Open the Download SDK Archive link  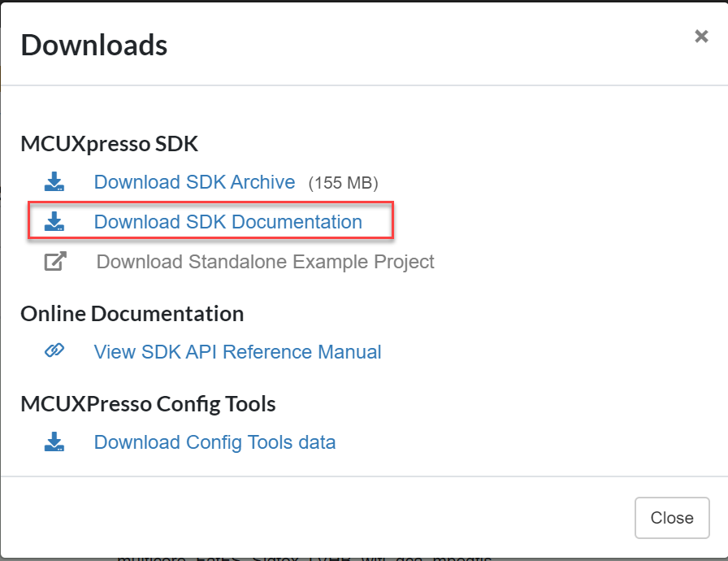click(194, 182)
